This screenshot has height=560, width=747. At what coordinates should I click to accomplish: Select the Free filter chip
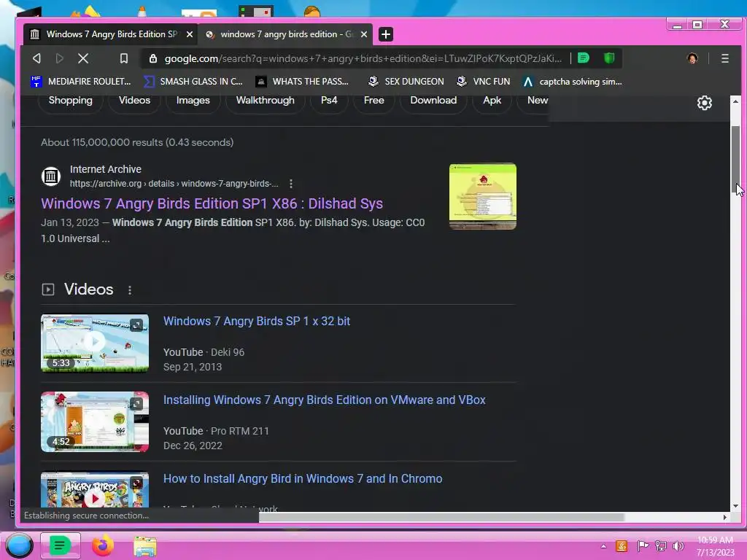tap(374, 100)
